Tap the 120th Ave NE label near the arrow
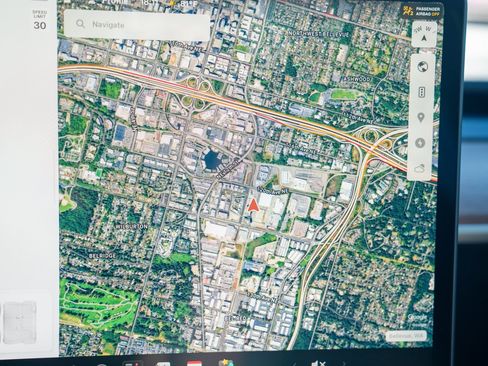Viewport: 488px width, 366px height. click(272, 191)
